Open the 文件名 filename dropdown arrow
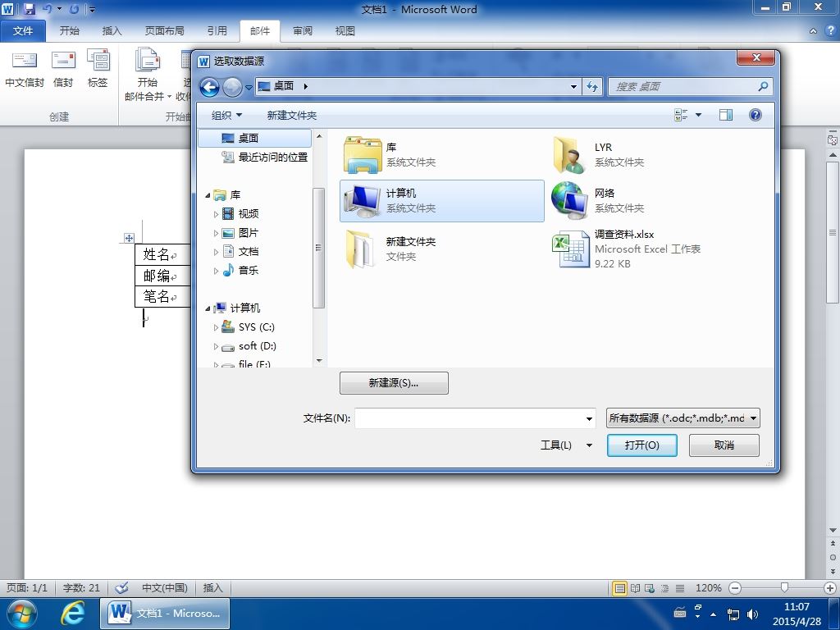Screen dimensions: 840x630 click(589, 418)
